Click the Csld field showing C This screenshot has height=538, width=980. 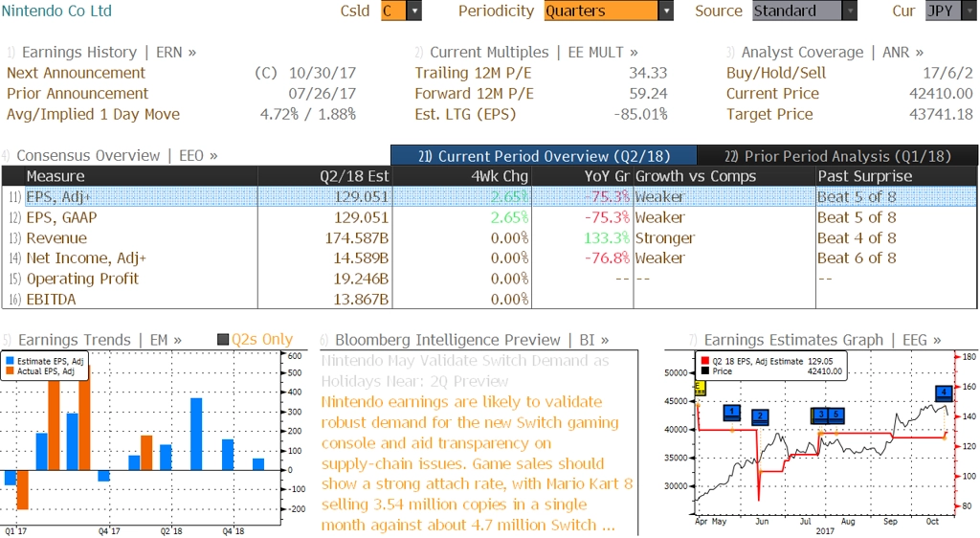393,11
